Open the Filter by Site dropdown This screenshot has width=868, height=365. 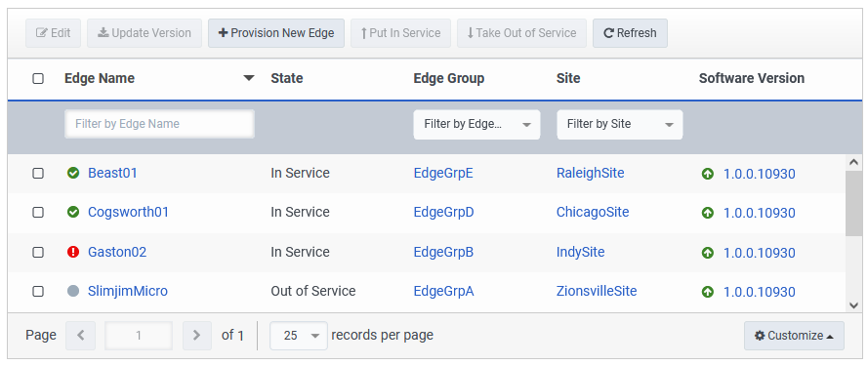point(619,125)
